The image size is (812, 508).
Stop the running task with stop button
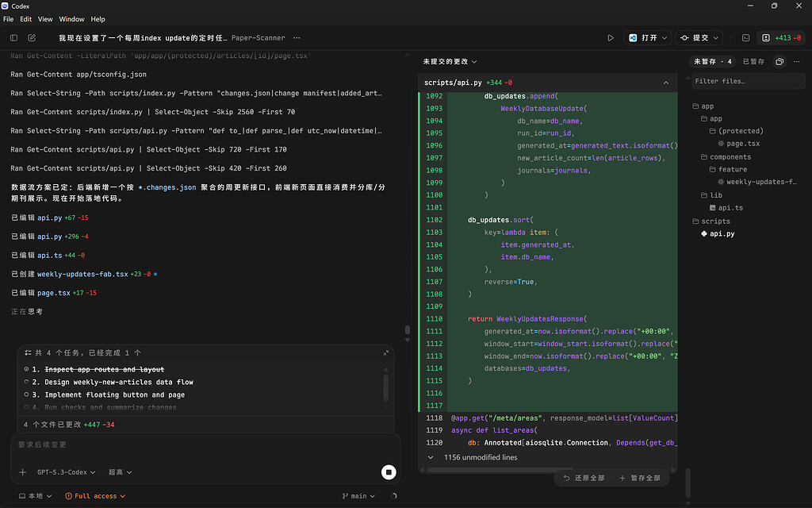389,472
